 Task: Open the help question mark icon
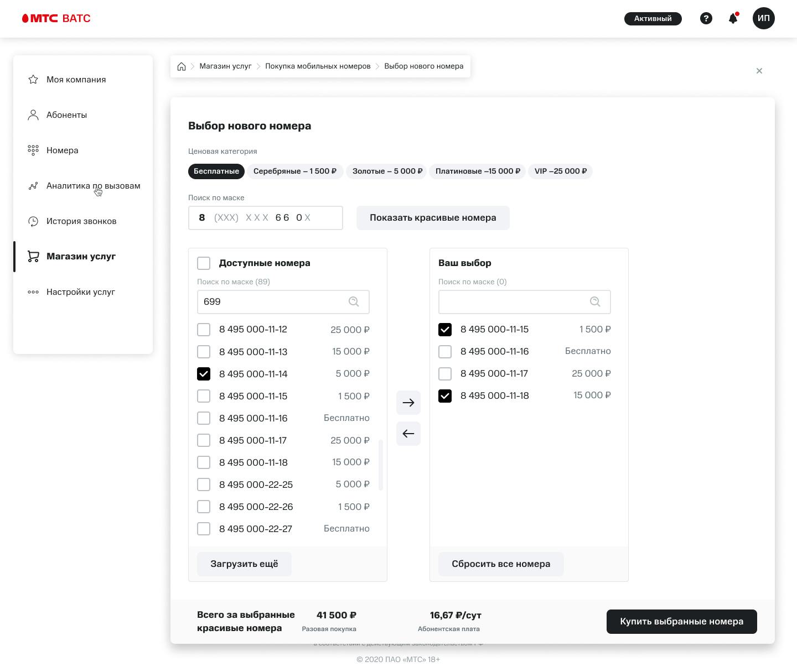(706, 18)
